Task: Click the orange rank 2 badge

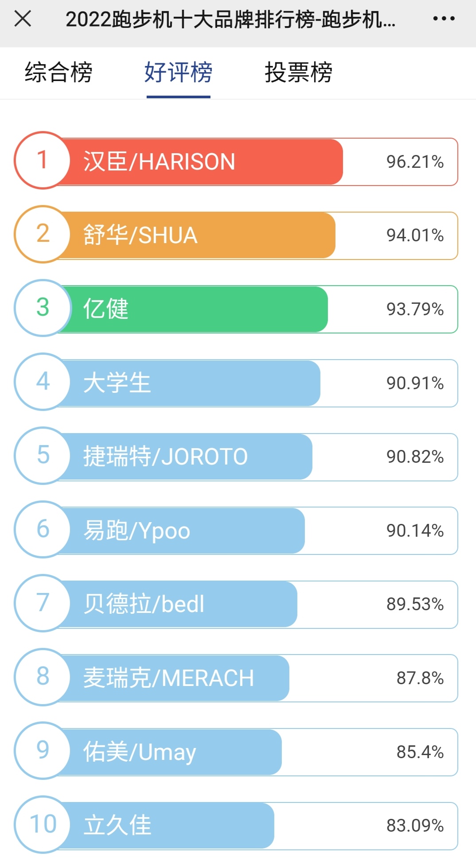Action: click(43, 234)
